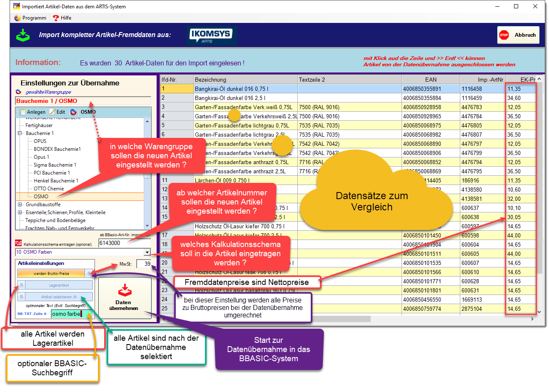549x392 pixels.
Task: Select the highlighted OSMO tree item
Action: 41,197
